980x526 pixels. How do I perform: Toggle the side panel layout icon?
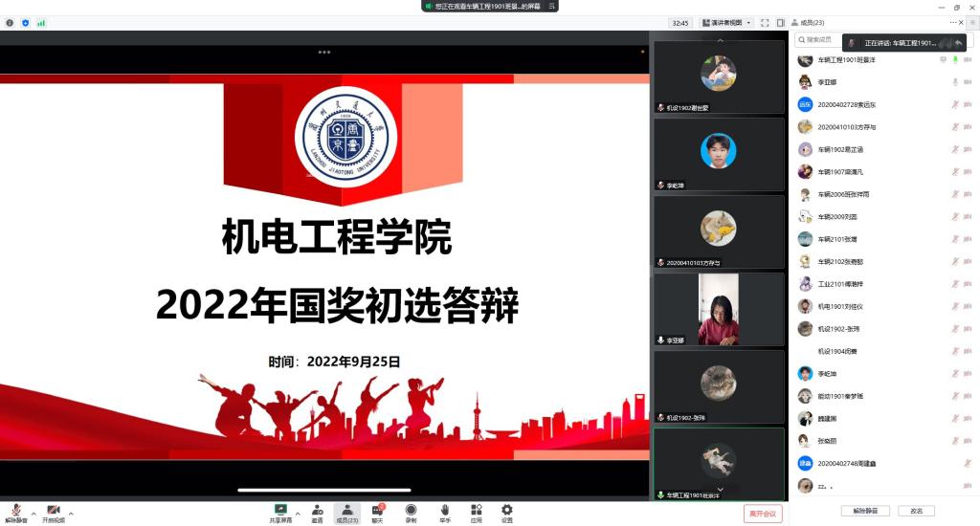coord(780,23)
